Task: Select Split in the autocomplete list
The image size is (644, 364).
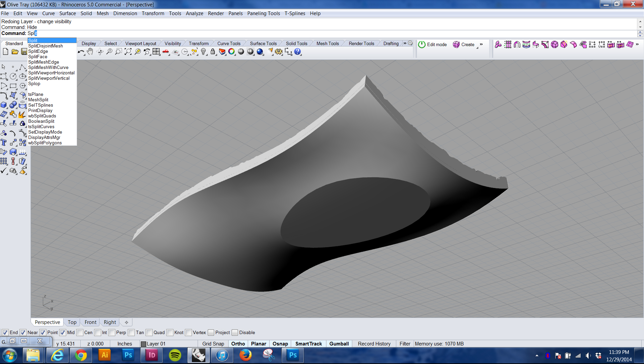Action: coord(52,40)
